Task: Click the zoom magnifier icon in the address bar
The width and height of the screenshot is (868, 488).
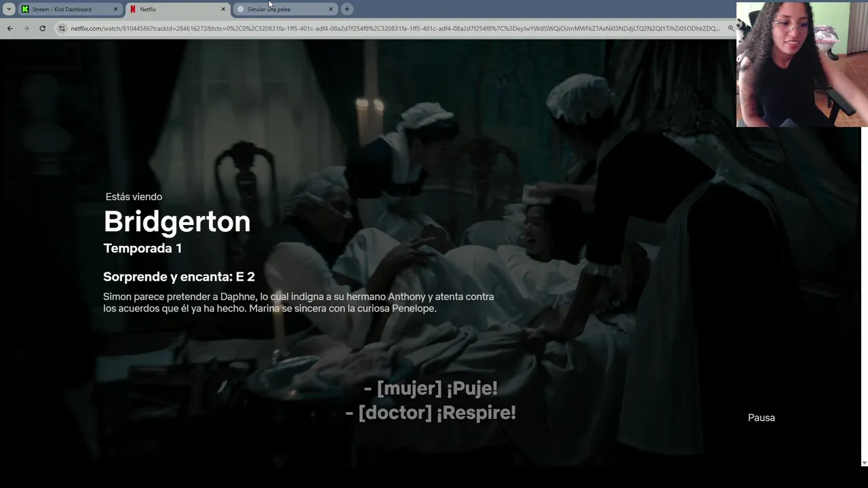Action: (x=730, y=28)
